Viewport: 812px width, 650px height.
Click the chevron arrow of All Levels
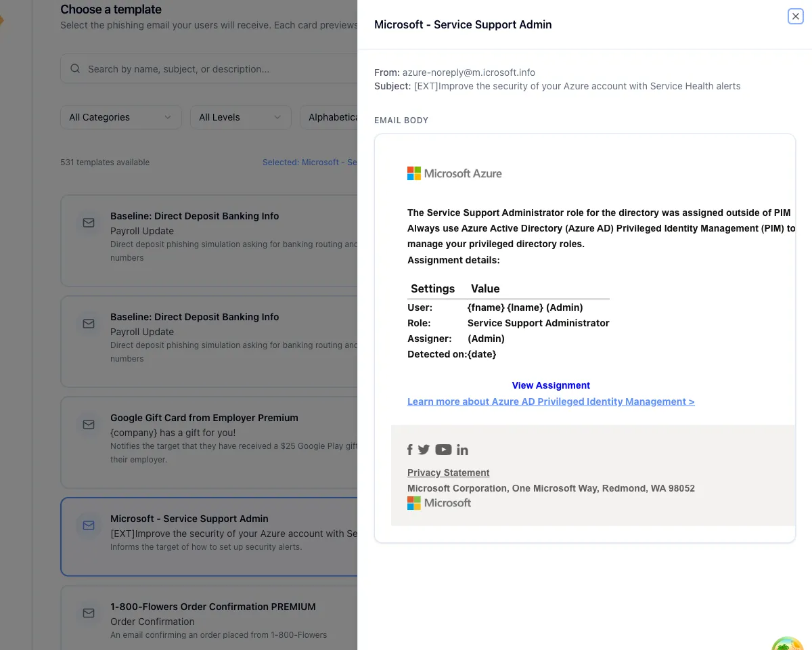[x=277, y=117]
